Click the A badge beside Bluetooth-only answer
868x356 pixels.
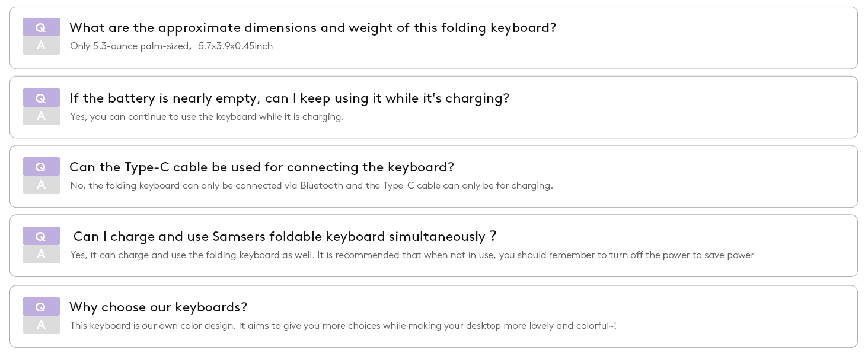click(41, 185)
